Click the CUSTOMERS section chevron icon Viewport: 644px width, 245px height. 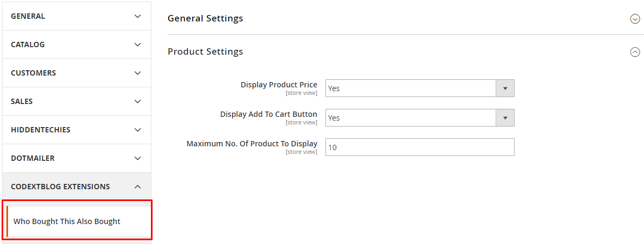point(138,73)
